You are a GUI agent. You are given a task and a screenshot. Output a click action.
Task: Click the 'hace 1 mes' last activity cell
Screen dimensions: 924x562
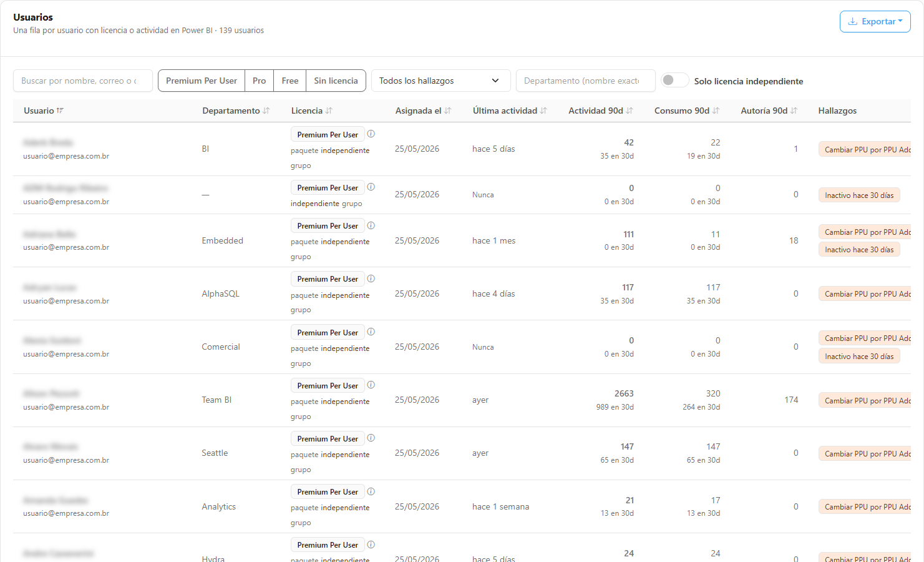point(494,240)
